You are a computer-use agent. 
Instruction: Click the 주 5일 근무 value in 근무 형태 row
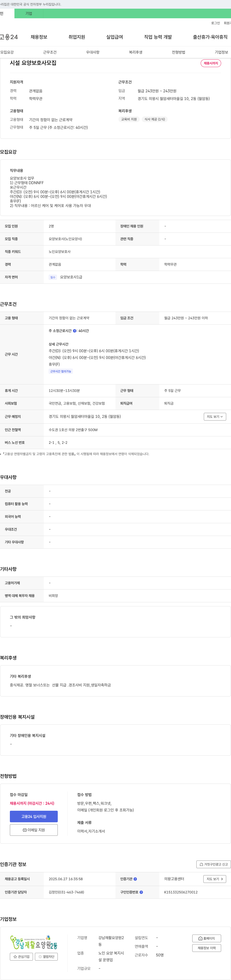(x=172, y=391)
